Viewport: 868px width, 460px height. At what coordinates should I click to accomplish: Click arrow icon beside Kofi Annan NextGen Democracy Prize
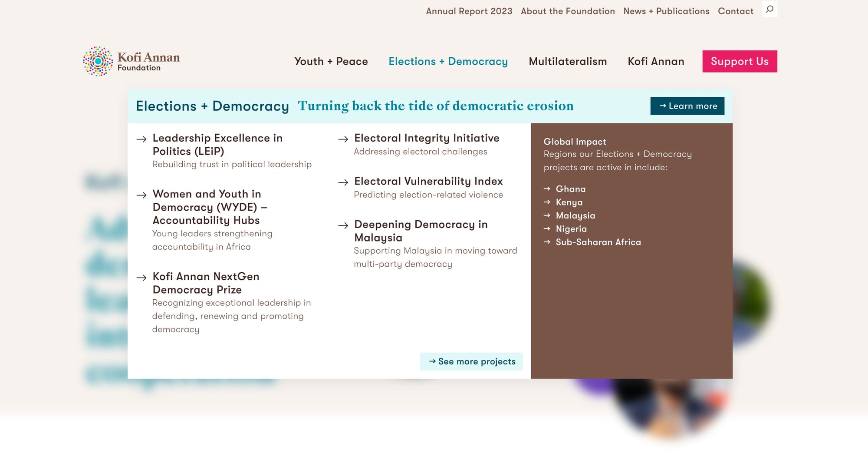[141, 278]
